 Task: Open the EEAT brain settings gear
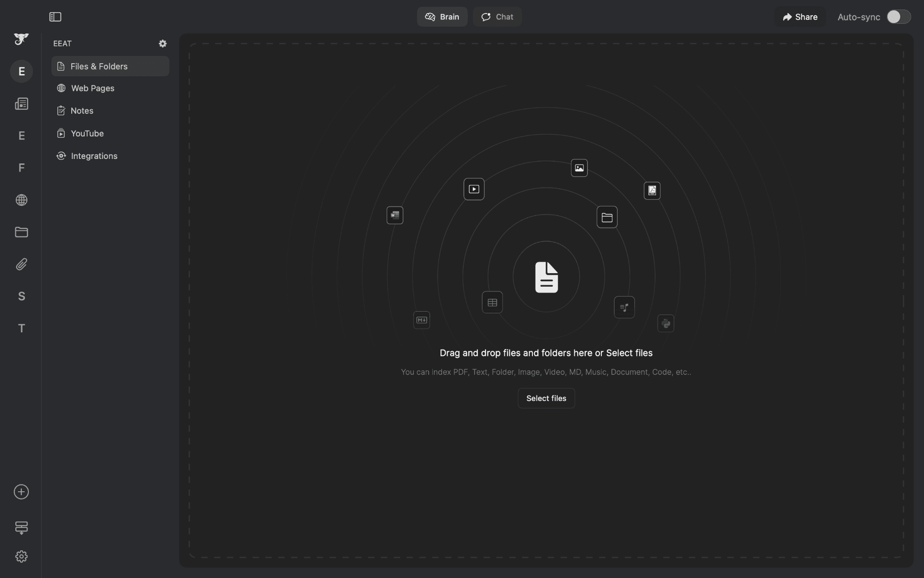[x=163, y=43]
